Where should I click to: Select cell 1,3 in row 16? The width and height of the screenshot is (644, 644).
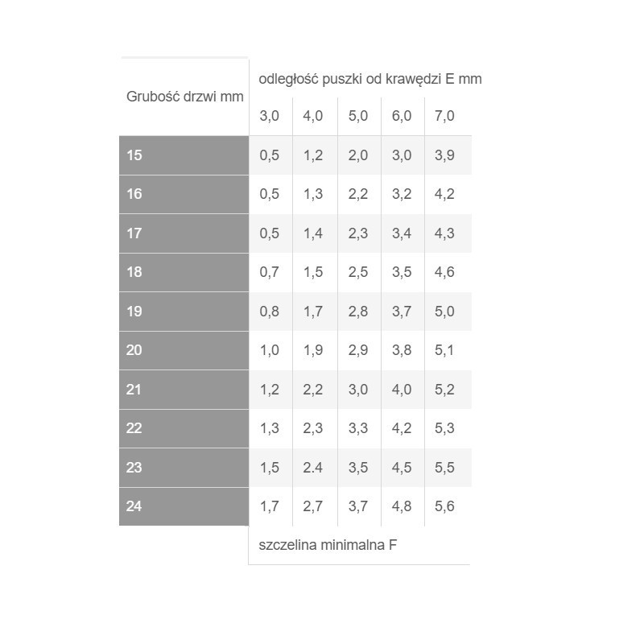313,194
